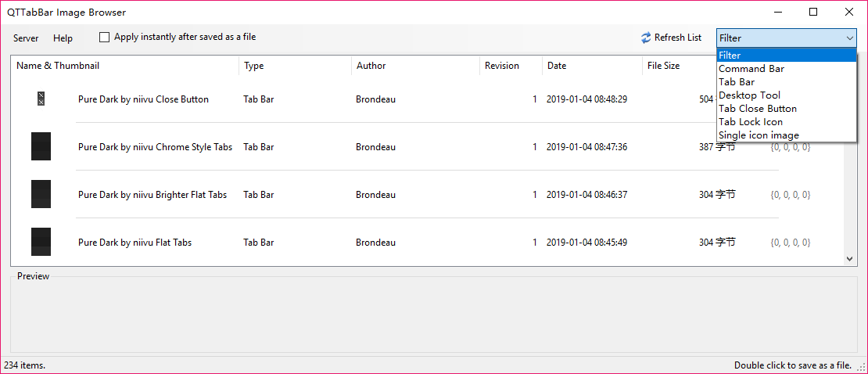
Task: Select Pure Dark Flat Tabs thumbnail
Action: (x=41, y=242)
